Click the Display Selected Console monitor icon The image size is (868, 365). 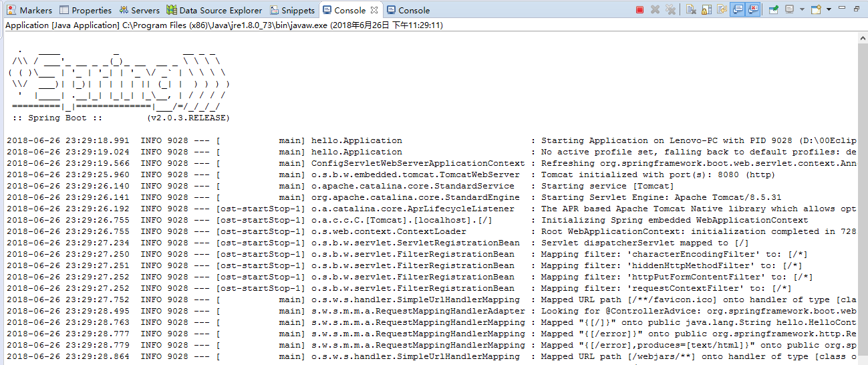(789, 9)
